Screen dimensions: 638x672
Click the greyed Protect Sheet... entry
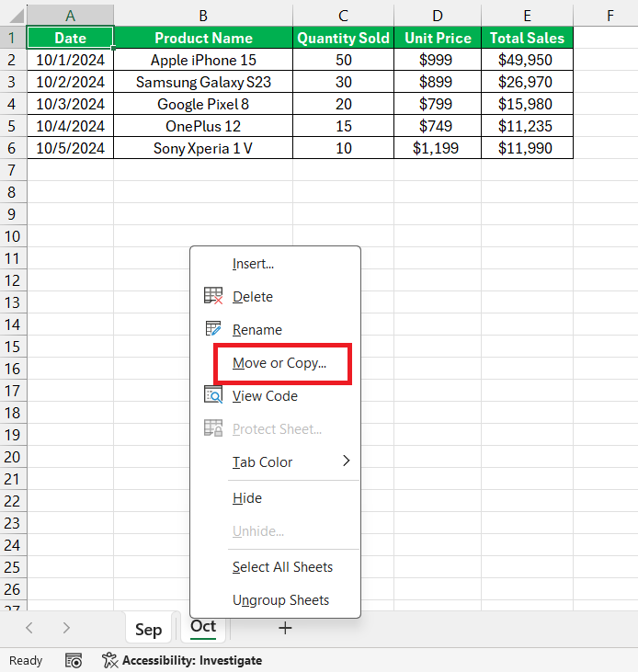(277, 429)
